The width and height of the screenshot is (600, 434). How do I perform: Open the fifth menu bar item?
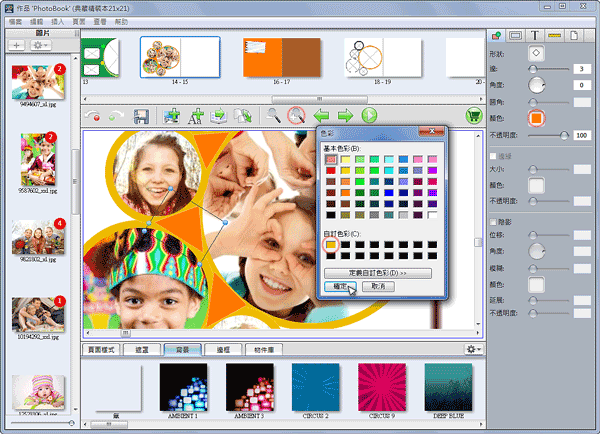click(x=100, y=22)
